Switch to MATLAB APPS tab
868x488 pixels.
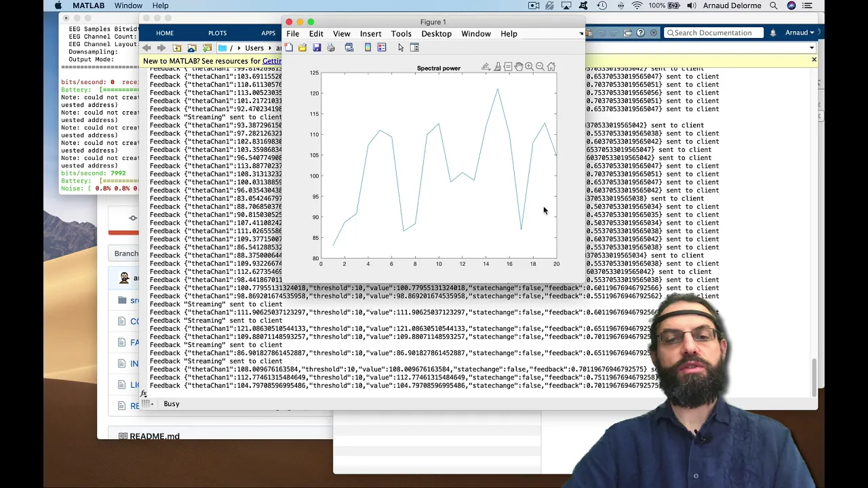269,33
